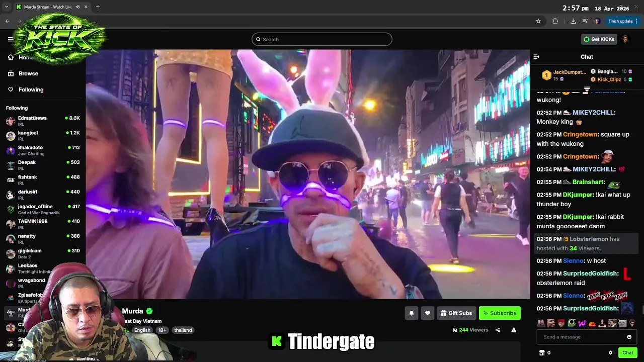Bookmark this page with the star icon
Screen dimensions: 644x362
click(538, 21)
